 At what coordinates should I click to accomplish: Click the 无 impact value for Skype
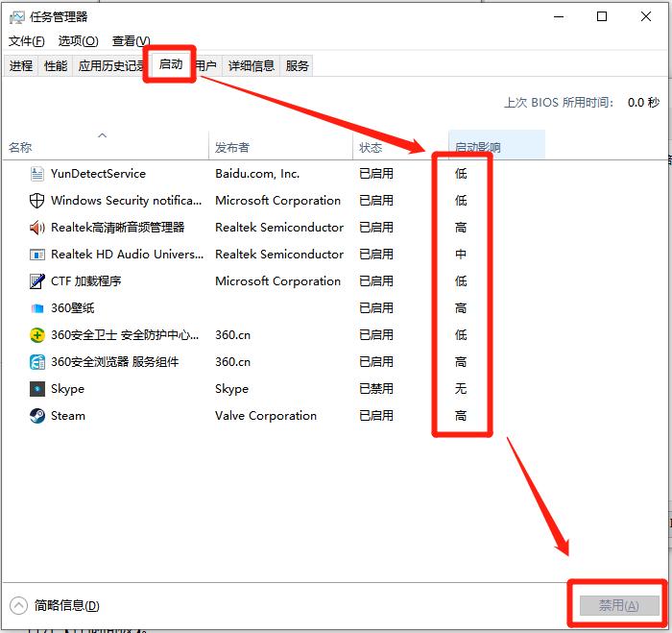pyautogui.click(x=461, y=389)
